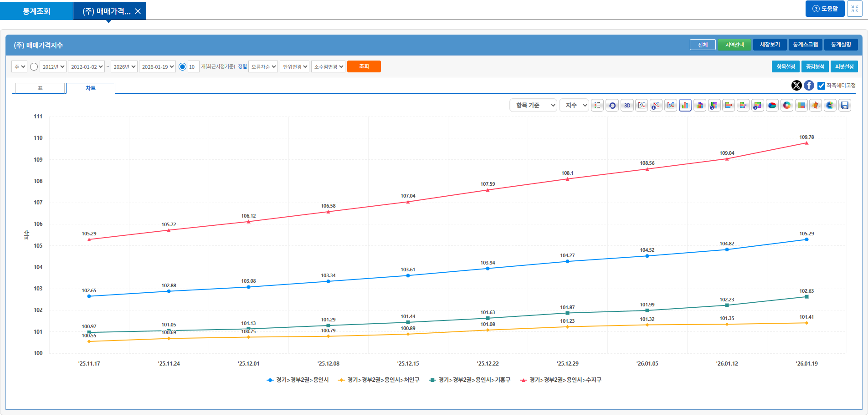The image size is (868, 417).
Task: Open the 항목 기준 dropdown
Action: click(533, 105)
